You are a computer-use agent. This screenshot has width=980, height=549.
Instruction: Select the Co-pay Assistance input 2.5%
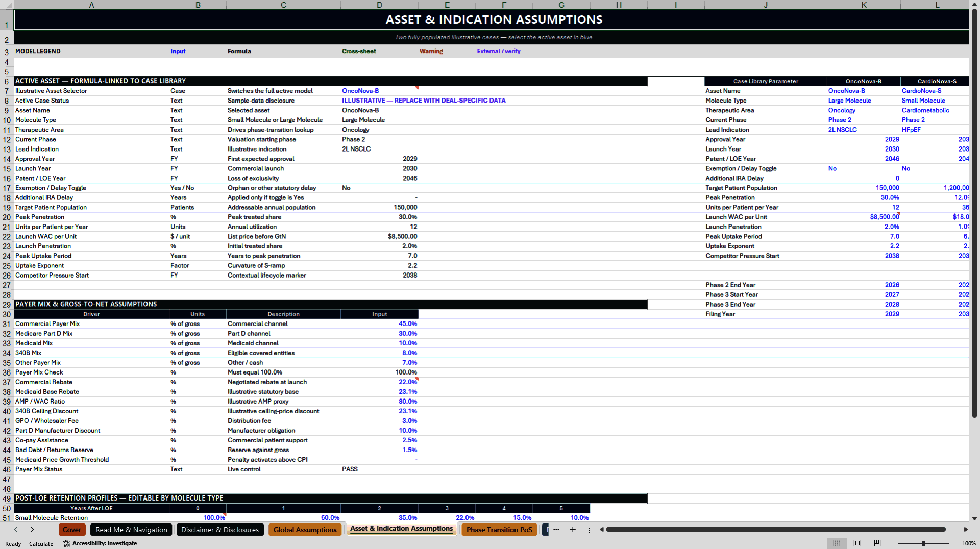(379, 440)
